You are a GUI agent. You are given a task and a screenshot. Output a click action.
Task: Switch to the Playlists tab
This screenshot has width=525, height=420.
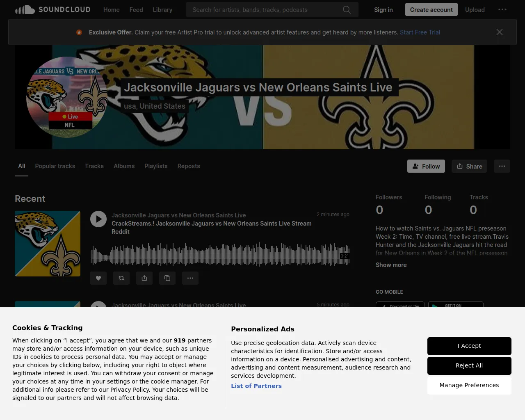[156, 166]
